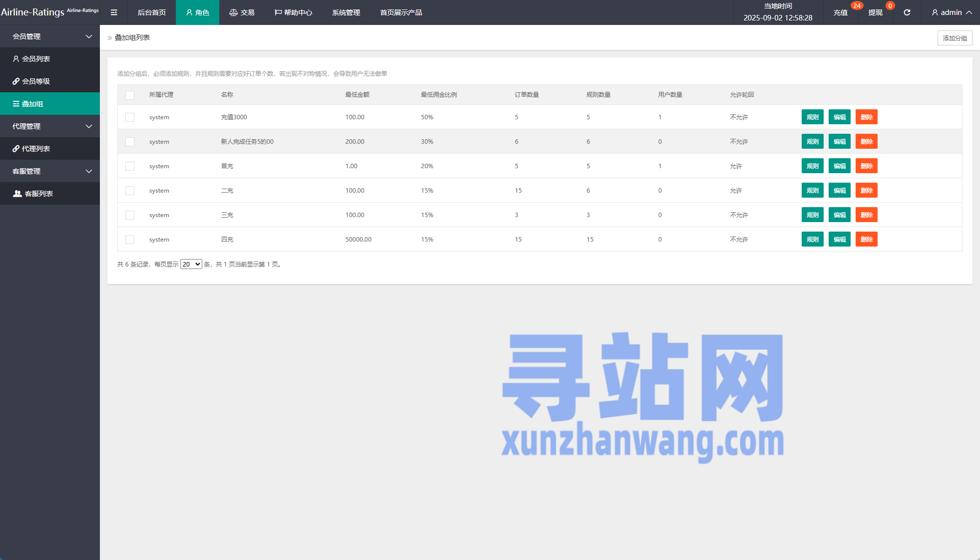Viewport: 980px width, 560px height.
Task: Click 规则 button for 四充 row
Action: 813,239
